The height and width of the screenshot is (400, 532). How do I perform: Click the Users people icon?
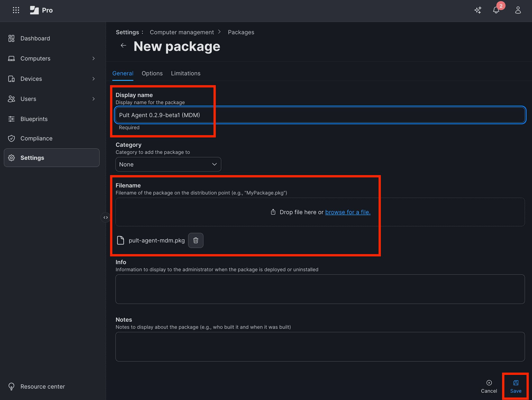11,99
